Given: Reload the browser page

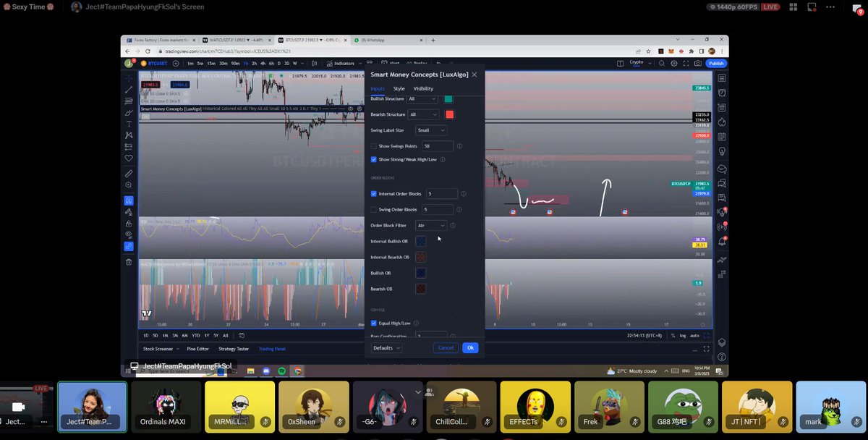Looking at the screenshot, I should tap(148, 51).
